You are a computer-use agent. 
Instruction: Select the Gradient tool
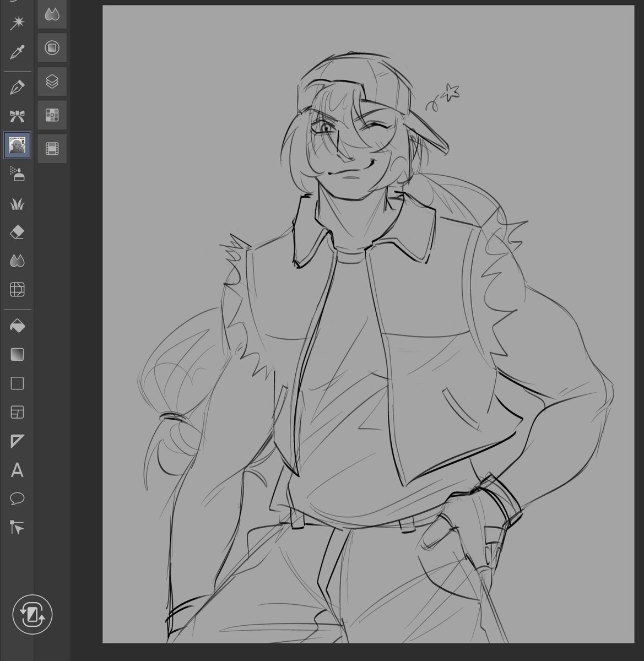(17, 354)
